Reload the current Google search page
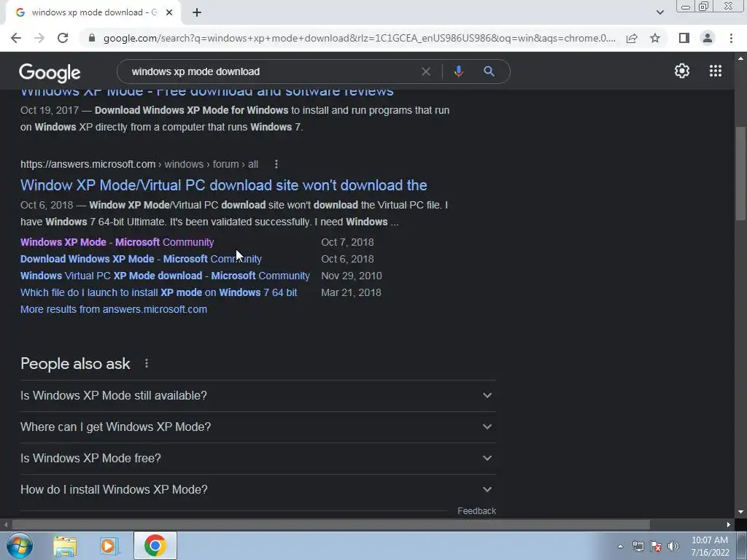747x560 pixels. tap(63, 38)
